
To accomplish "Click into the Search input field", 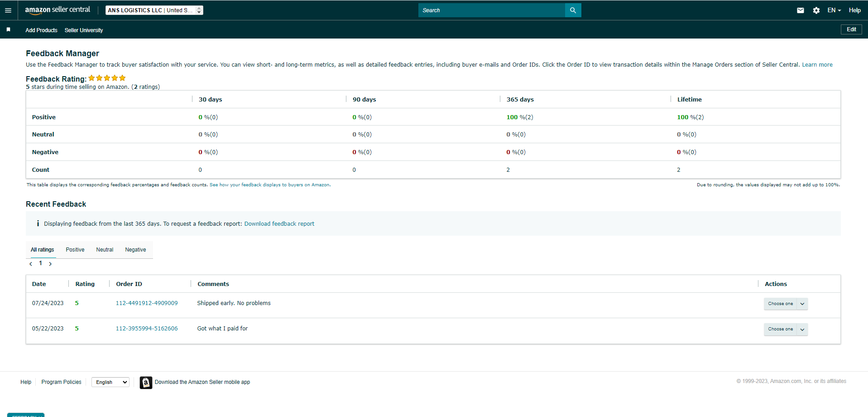I will (492, 10).
